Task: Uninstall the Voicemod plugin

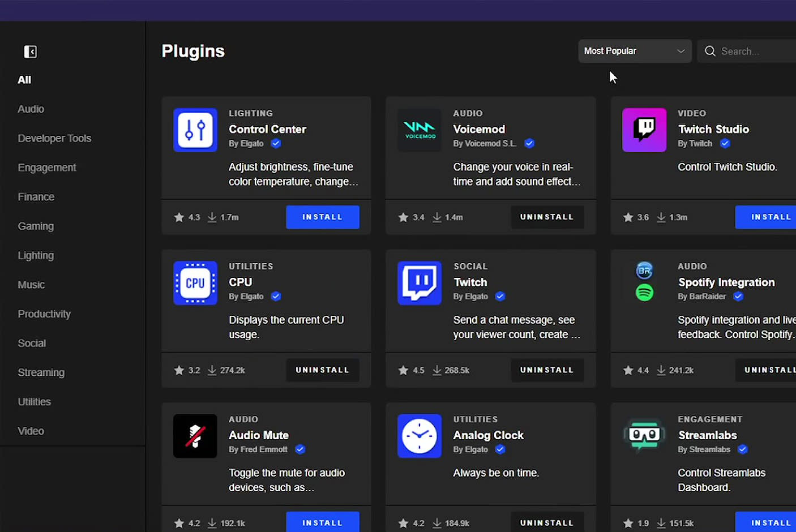Action: point(547,217)
